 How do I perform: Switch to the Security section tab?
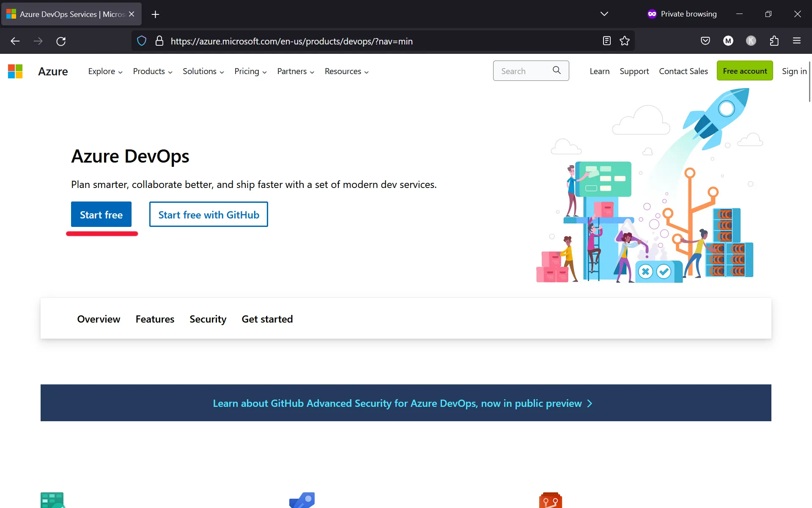point(208,319)
